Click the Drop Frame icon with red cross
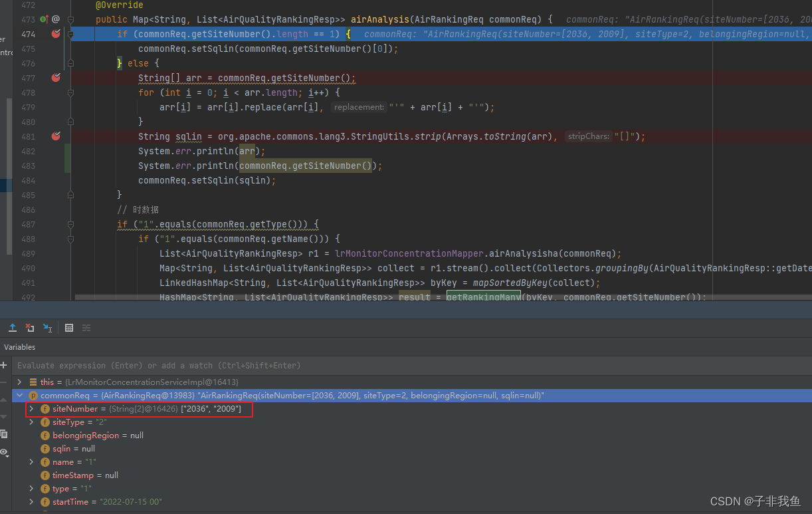 30,328
